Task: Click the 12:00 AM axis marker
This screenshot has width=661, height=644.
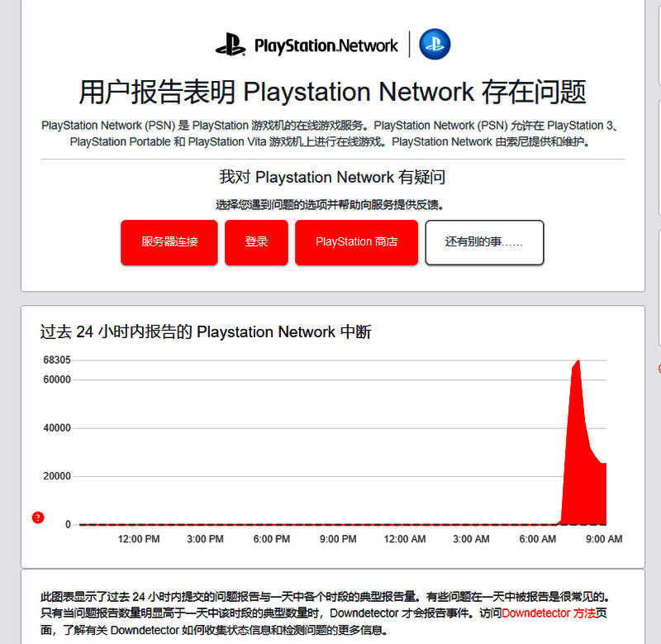Action: pos(405,539)
